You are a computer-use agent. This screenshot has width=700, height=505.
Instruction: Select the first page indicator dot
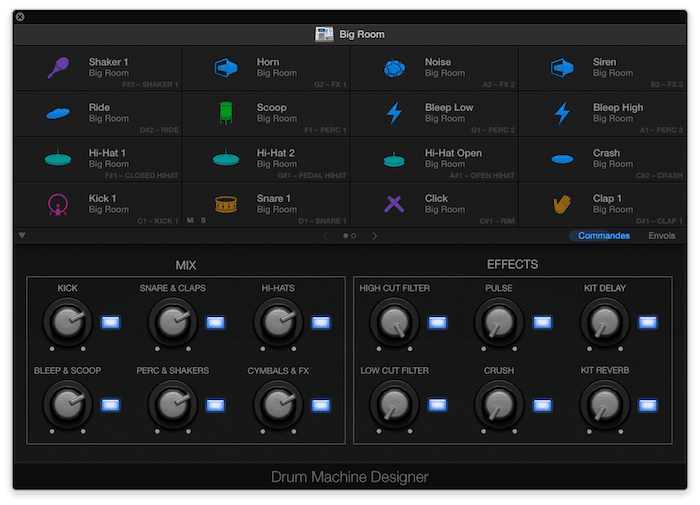[x=345, y=236]
